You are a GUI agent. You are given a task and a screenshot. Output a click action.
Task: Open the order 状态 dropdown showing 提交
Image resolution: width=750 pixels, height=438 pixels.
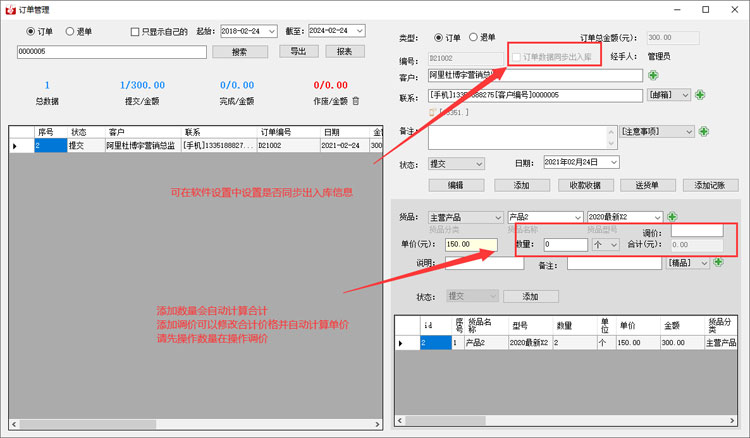[479, 164]
